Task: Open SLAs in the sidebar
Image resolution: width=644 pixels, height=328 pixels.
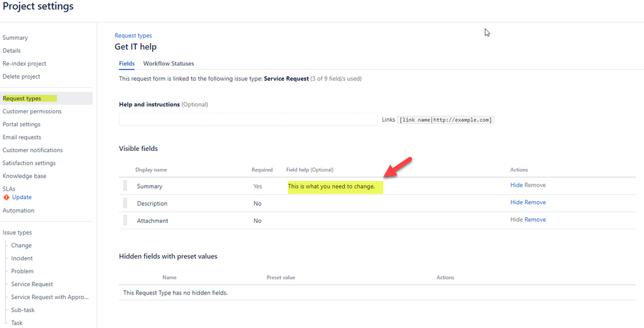Action: click(x=8, y=189)
